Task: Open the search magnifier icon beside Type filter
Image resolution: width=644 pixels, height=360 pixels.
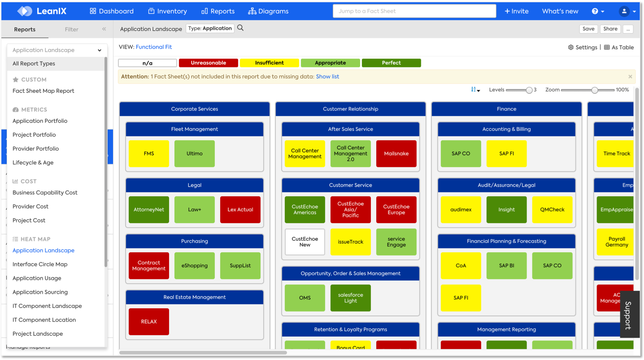Action: (240, 28)
